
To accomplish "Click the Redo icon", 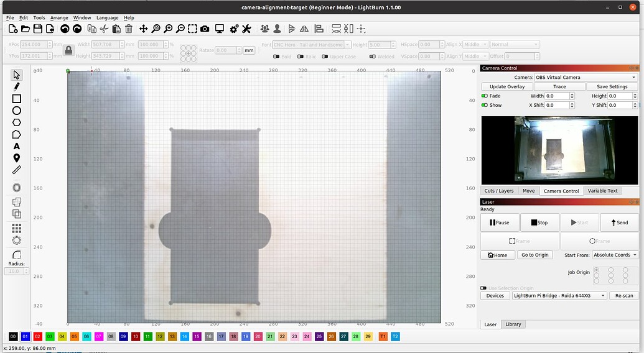I will pos(77,29).
